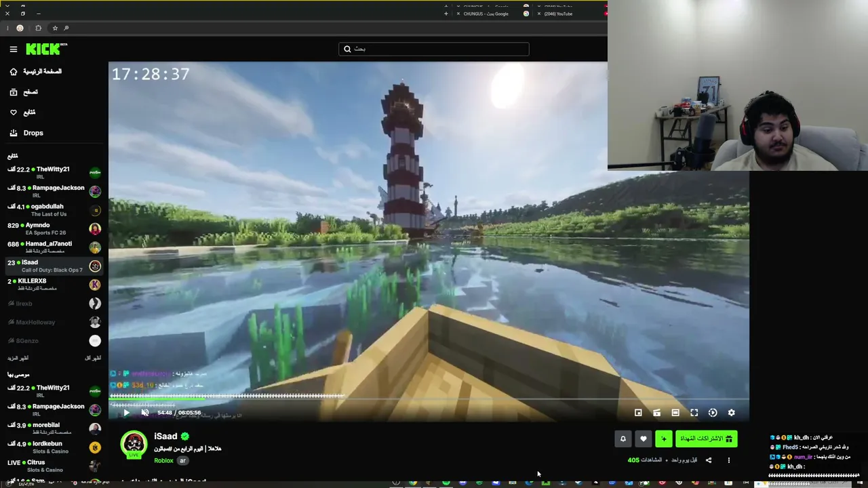Share the stream with the share icon
868x488 pixels.
[709, 460]
